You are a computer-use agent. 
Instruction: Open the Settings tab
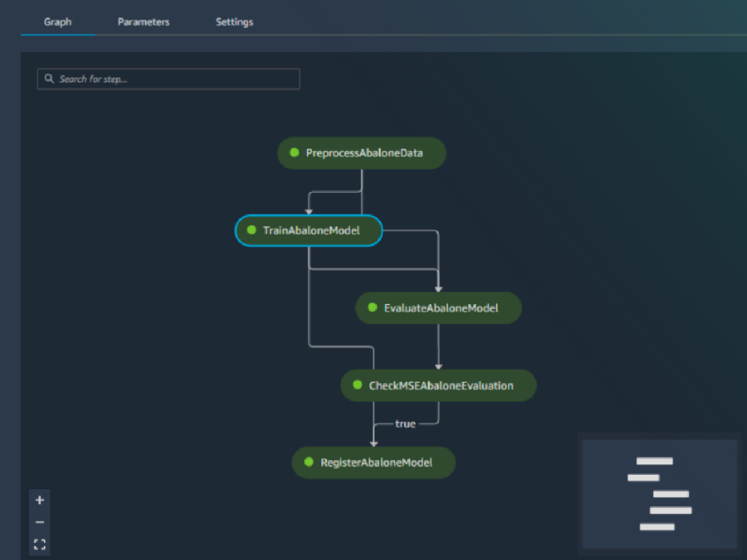point(234,22)
